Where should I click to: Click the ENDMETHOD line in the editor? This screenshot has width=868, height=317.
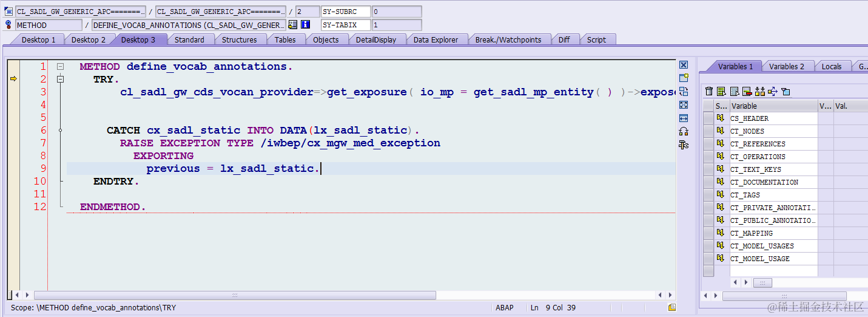click(113, 206)
